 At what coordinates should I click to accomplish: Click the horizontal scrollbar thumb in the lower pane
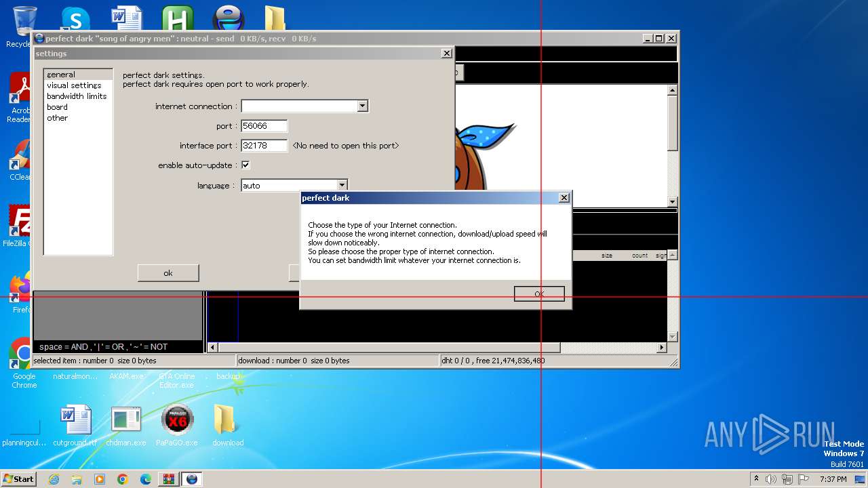[x=389, y=347]
